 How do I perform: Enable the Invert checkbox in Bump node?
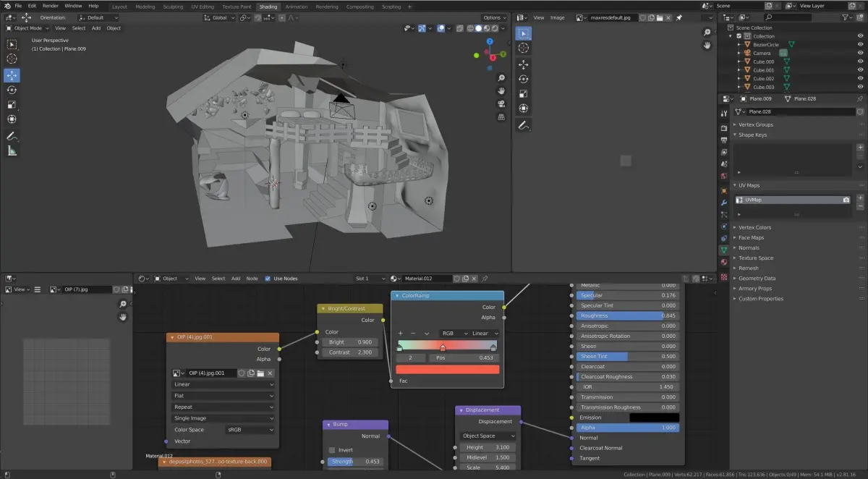coord(331,449)
